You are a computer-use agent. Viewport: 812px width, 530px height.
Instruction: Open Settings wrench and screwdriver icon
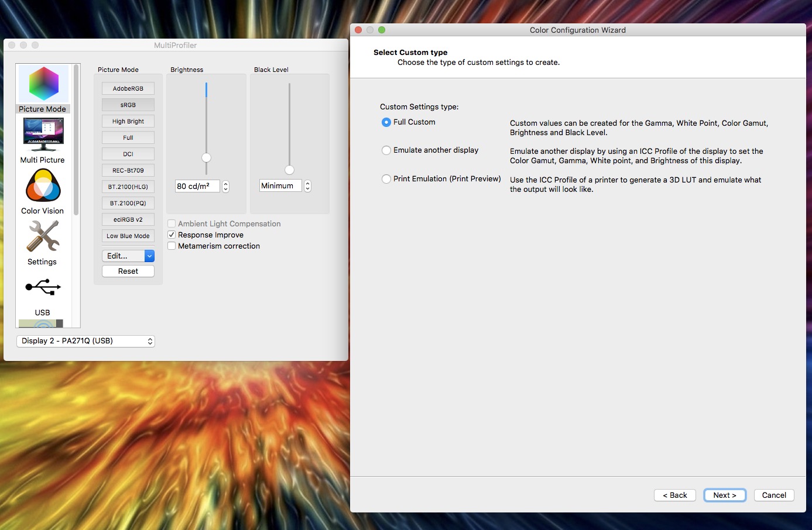43,236
